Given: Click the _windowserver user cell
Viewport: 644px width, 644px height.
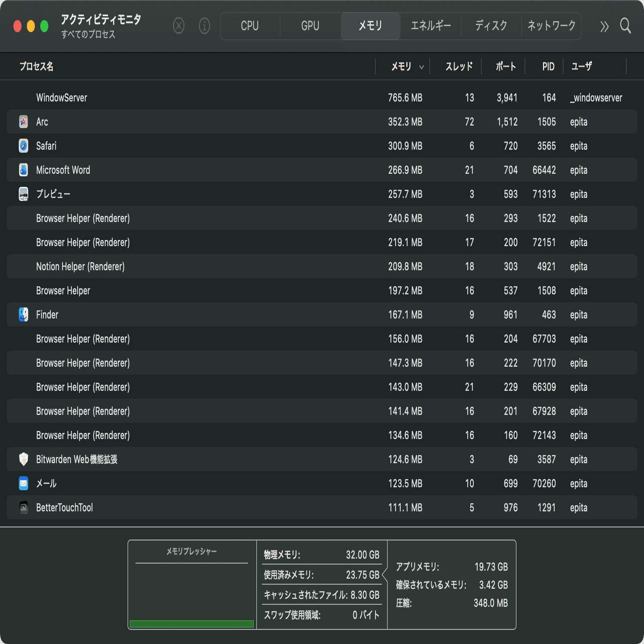Looking at the screenshot, I should pos(596,97).
